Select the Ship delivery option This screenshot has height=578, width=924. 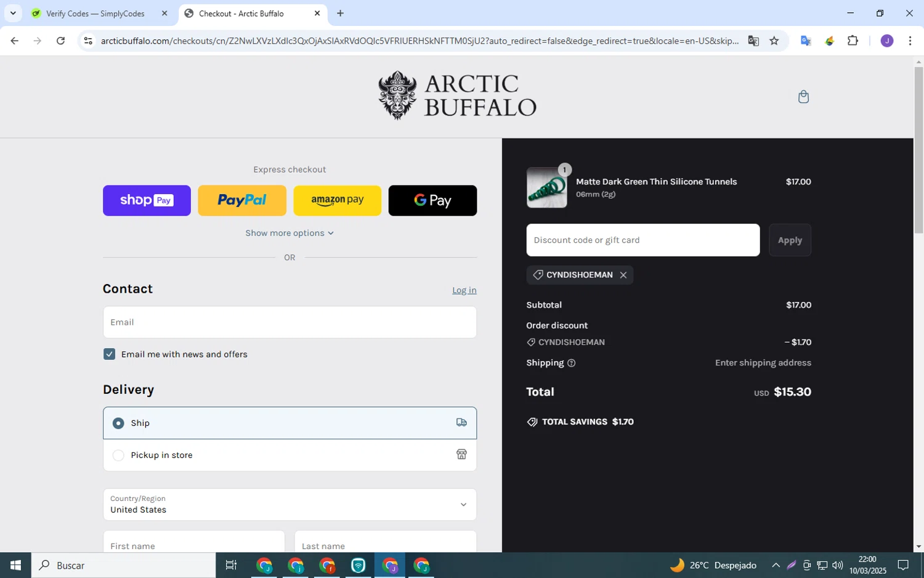tap(290, 423)
